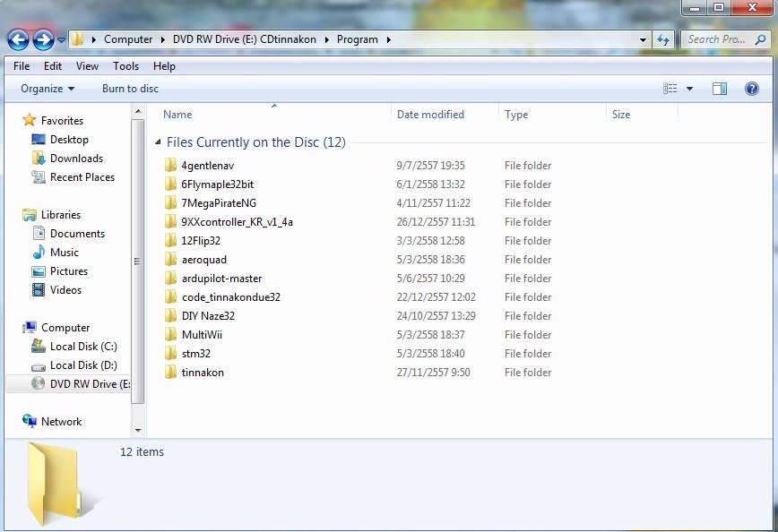Sort by Date modified column header
Screen dimensions: 778x532
coord(430,115)
